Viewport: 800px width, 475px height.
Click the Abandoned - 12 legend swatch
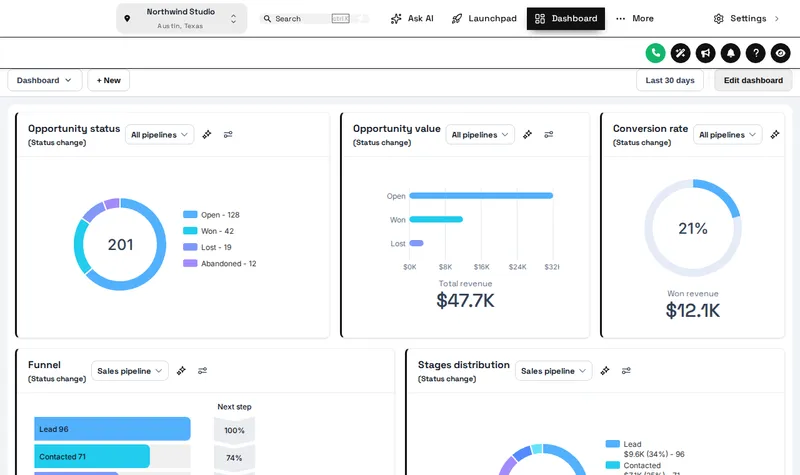pyautogui.click(x=190, y=263)
